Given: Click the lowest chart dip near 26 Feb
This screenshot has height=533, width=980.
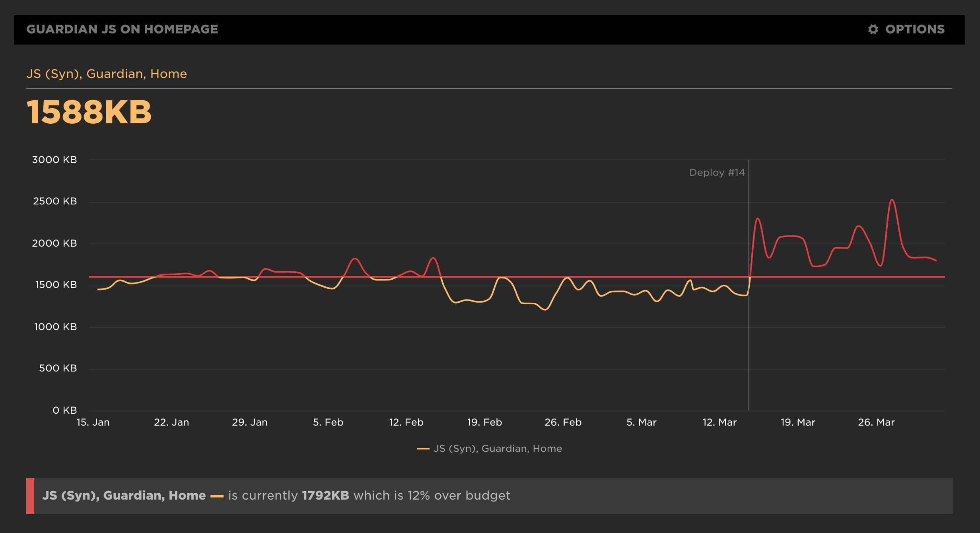Looking at the screenshot, I should (545, 309).
